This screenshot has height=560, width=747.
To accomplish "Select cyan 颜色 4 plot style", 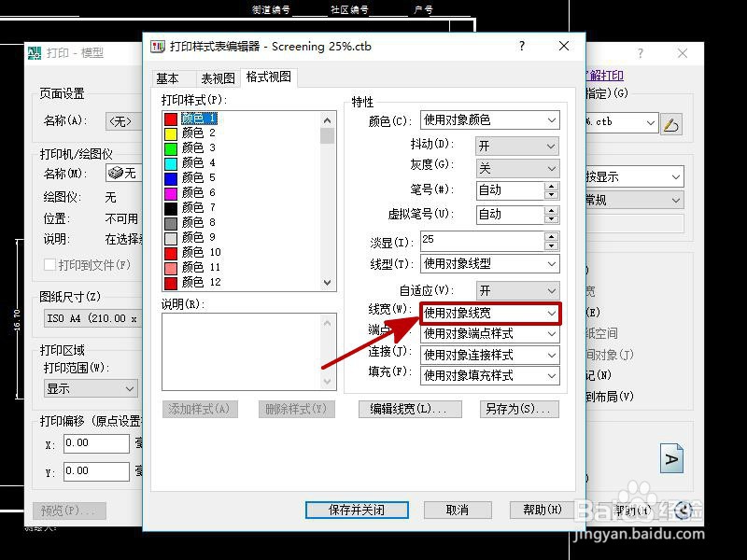I will [x=190, y=162].
